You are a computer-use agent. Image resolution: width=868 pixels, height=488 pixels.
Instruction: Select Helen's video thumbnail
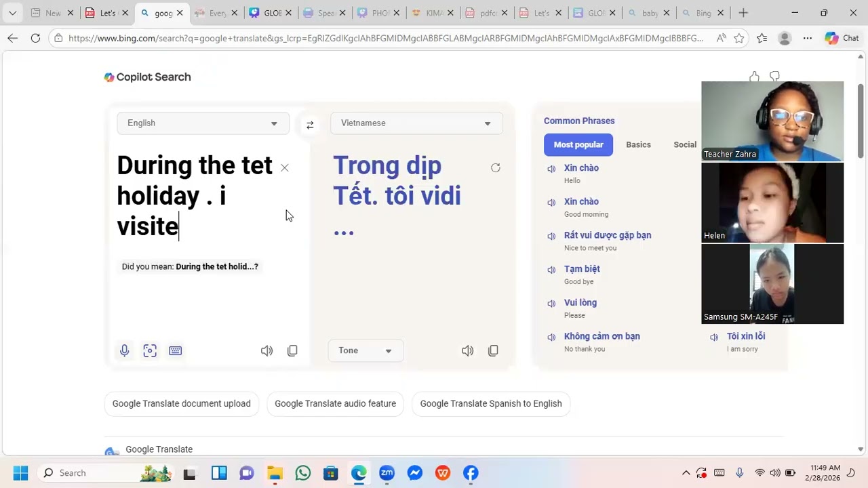pyautogui.click(x=772, y=203)
